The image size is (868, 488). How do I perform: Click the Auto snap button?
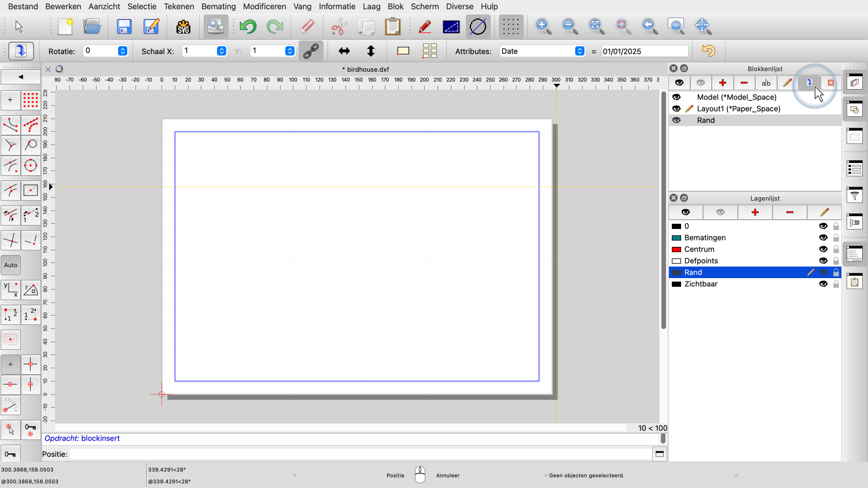coord(11,265)
